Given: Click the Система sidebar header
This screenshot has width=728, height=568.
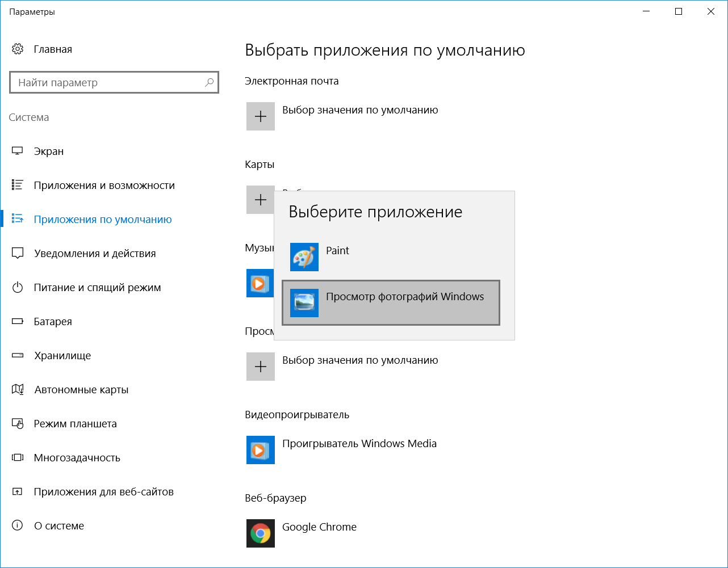Looking at the screenshot, I should [29, 117].
